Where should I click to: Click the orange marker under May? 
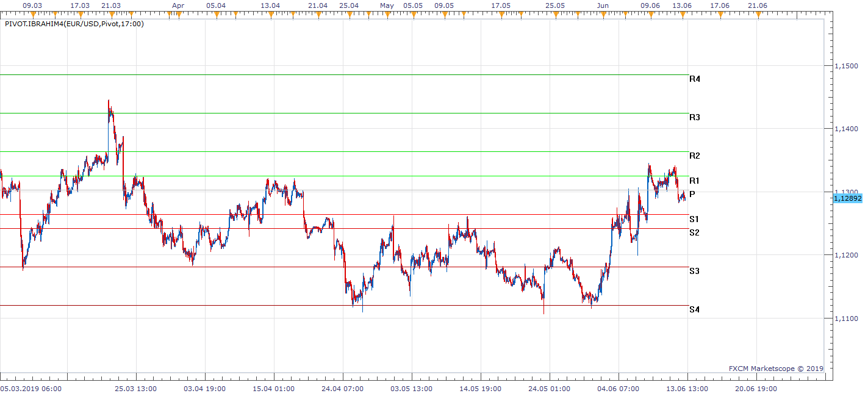click(387, 14)
